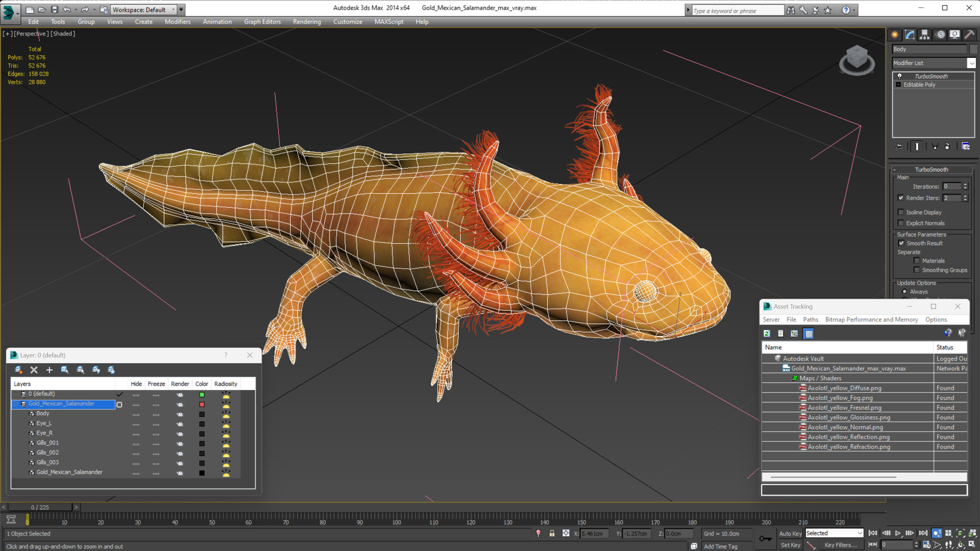Toggle TurboSmooth modifier lightbulb visibility
The width and height of the screenshot is (980, 551).
pos(900,76)
